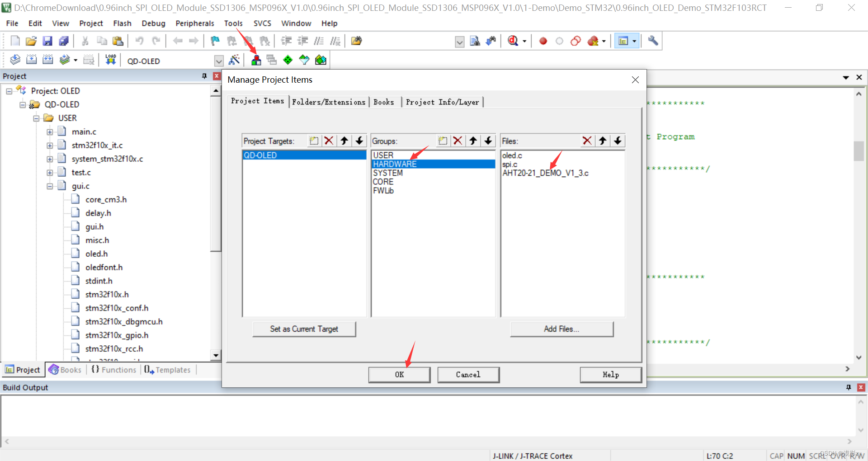Create a new file from the toolbar
Screen dimensions: 868x461
point(15,41)
